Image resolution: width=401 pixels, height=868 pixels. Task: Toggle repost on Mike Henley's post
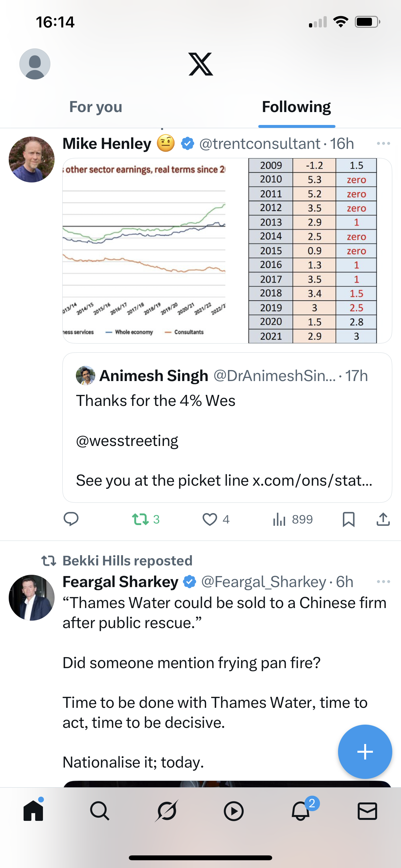[141, 519]
